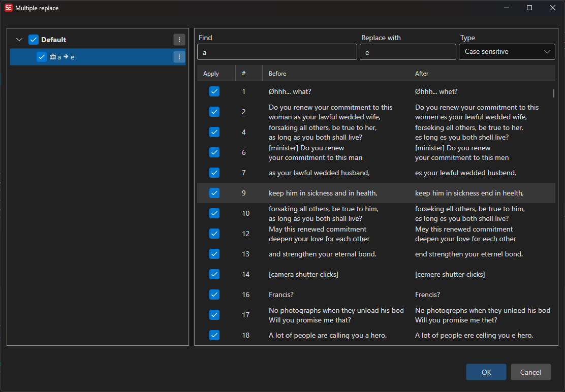
Task: Untick Apply for line 16 'Francis?'
Action: (x=214, y=295)
